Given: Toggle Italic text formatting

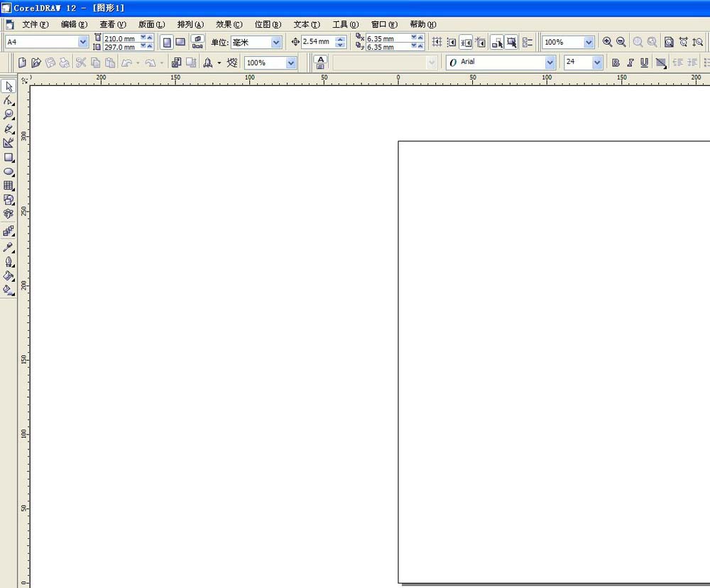Looking at the screenshot, I should [x=630, y=62].
